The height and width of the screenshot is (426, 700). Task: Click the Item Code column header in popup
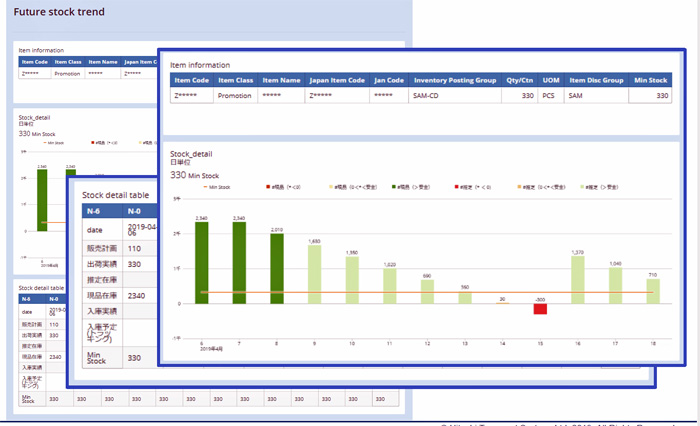pyautogui.click(x=192, y=80)
